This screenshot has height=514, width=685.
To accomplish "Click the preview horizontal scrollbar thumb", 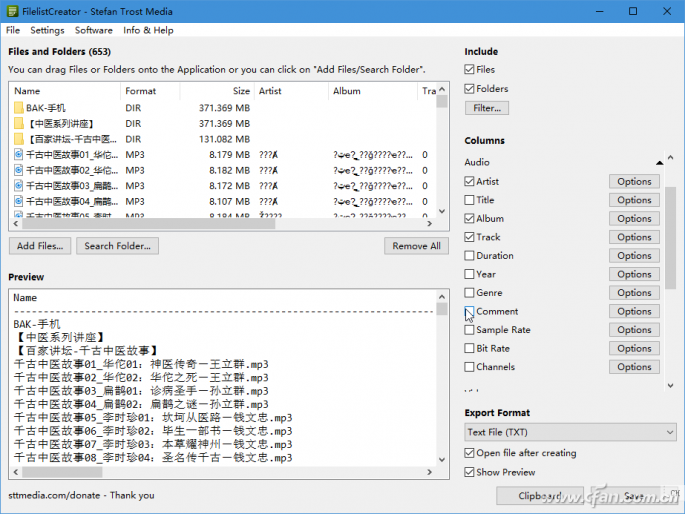I will click(x=62, y=472).
